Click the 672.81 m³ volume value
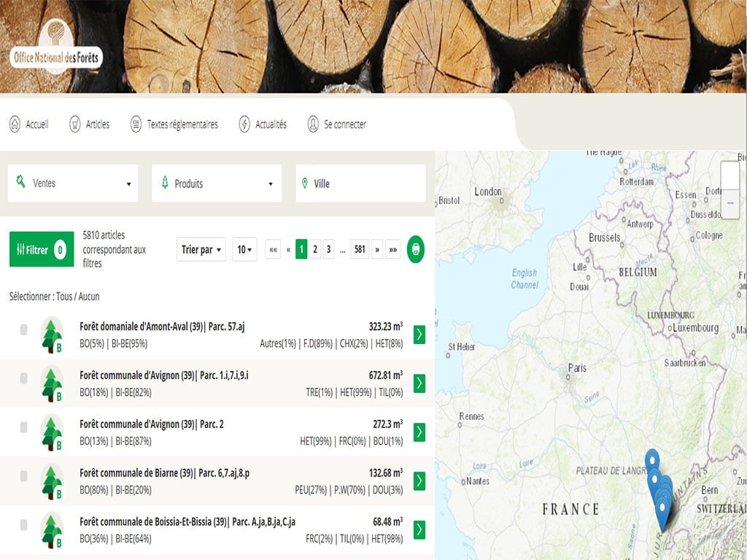747x560 pixels. coord(386,376)
